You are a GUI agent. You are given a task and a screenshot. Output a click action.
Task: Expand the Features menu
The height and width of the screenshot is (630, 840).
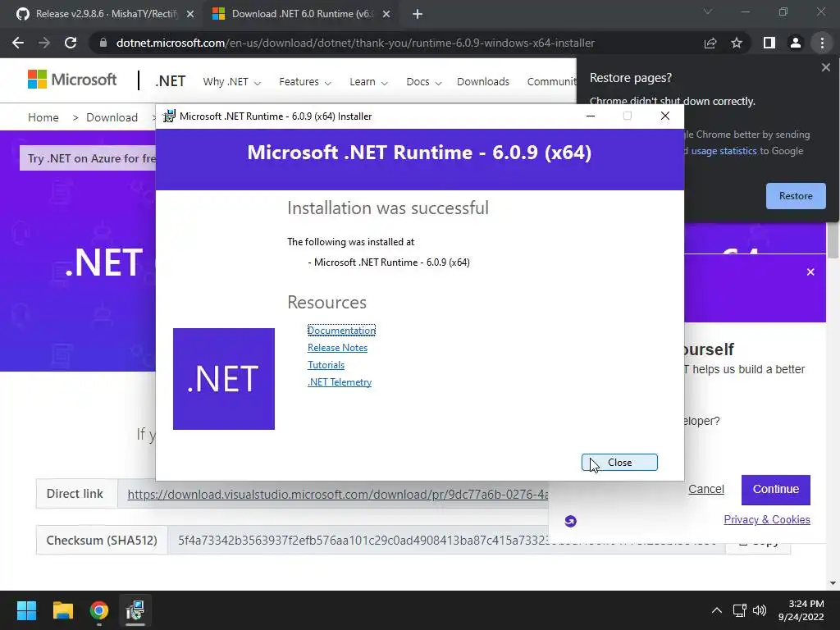[x=305, y=82]
